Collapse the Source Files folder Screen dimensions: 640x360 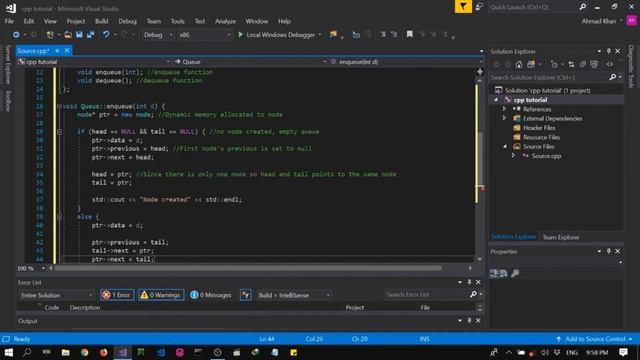point(505,147)
